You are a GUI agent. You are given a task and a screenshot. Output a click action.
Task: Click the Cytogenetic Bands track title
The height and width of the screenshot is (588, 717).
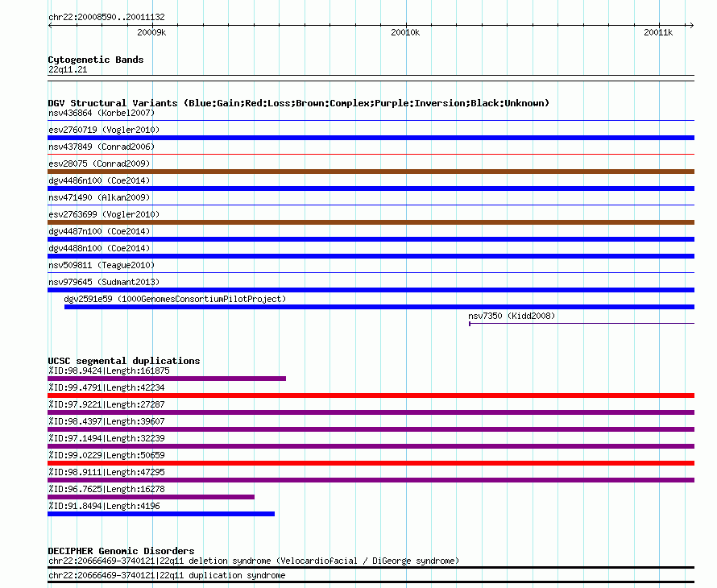[96, 60]
